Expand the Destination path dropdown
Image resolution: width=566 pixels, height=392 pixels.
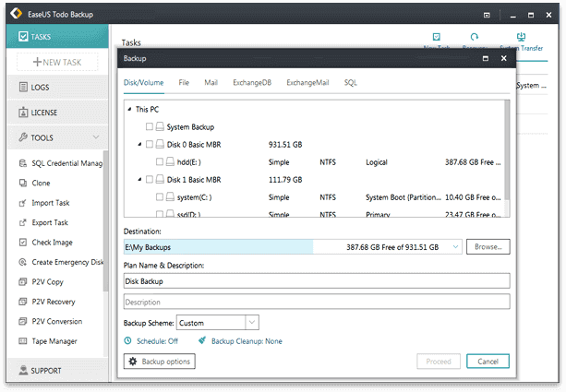point(456,247)
